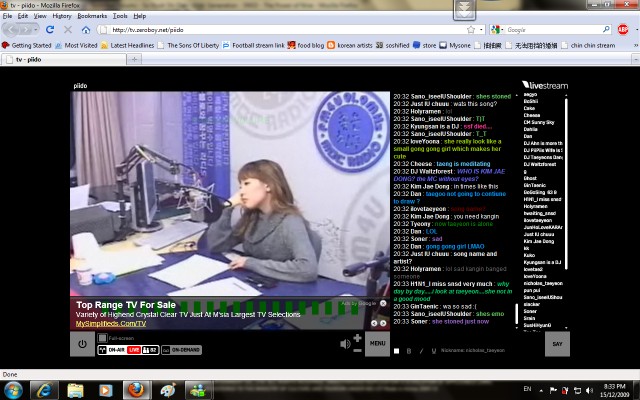Toggle the bold chat formatting checkbox
The width and height of the screenshot is (640, 400).
396,350
